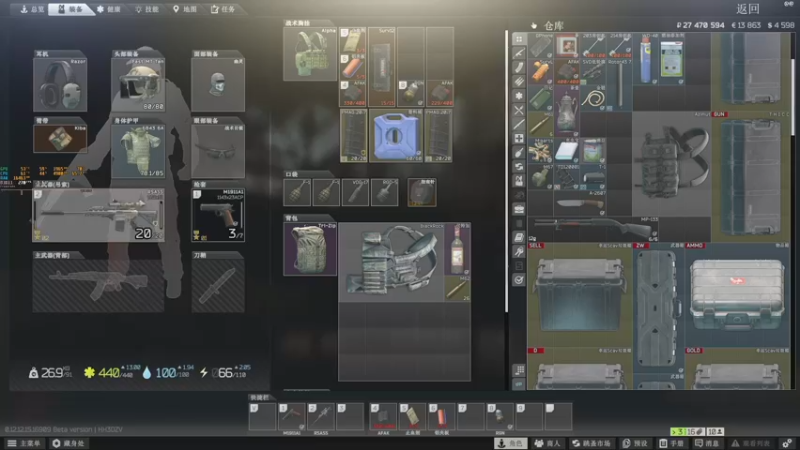Filter stash by crossed-tools icon

click(519, 110)
